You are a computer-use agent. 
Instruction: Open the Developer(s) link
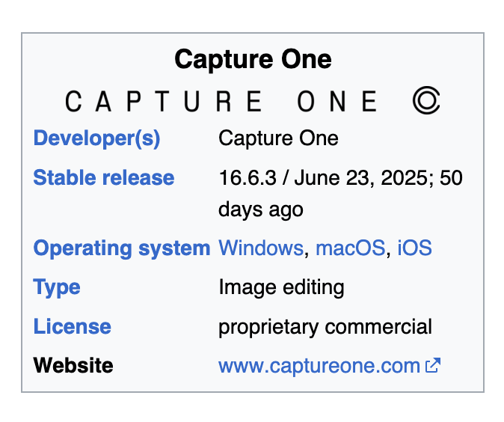pyautogui.click(x=96, y=138)
